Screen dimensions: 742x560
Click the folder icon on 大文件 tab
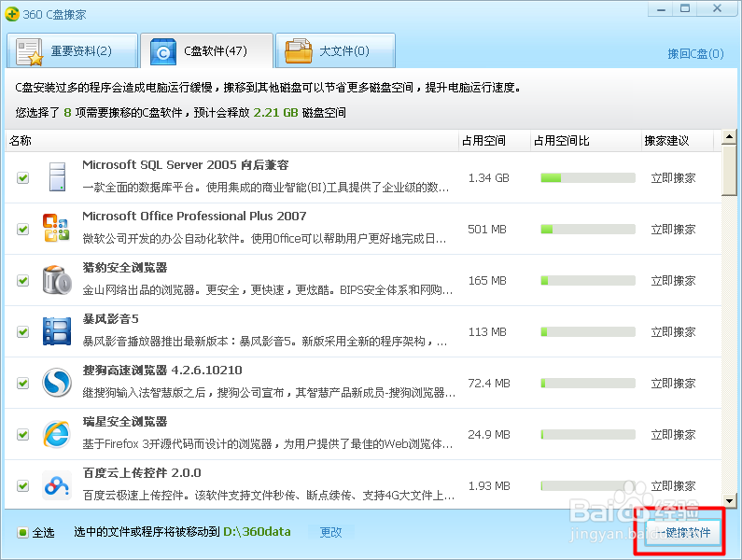point(299,51)
